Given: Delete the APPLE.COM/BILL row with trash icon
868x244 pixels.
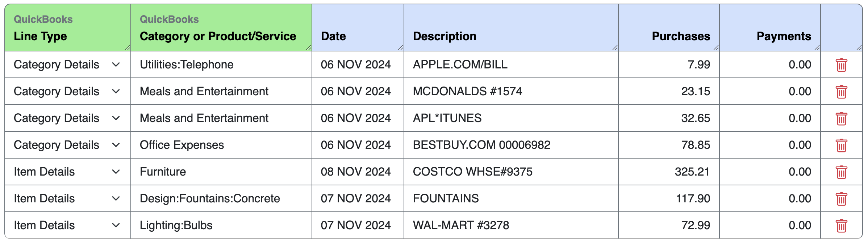Looking at the screenshot, I should click(x=841, y=65).
